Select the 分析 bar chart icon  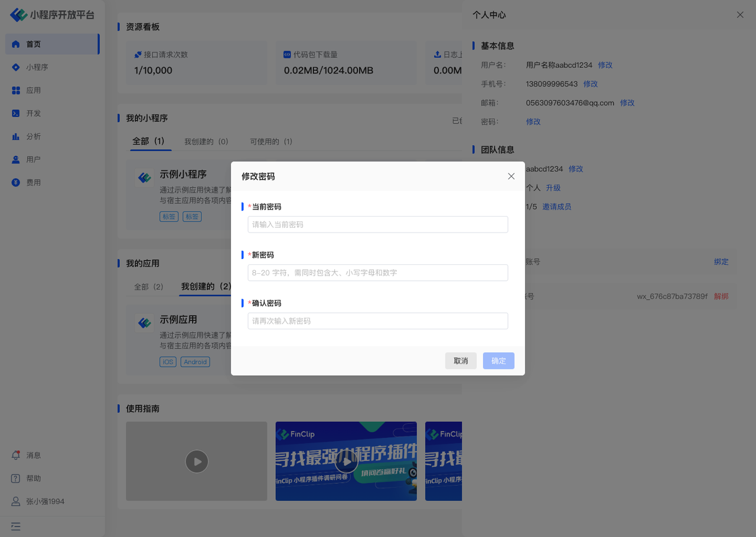(16, 136)
